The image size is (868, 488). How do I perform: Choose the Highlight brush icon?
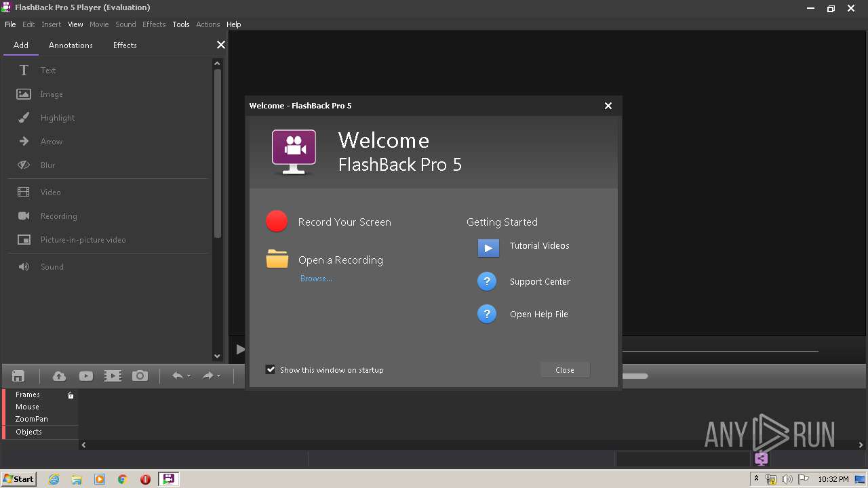tap(24, 118)
